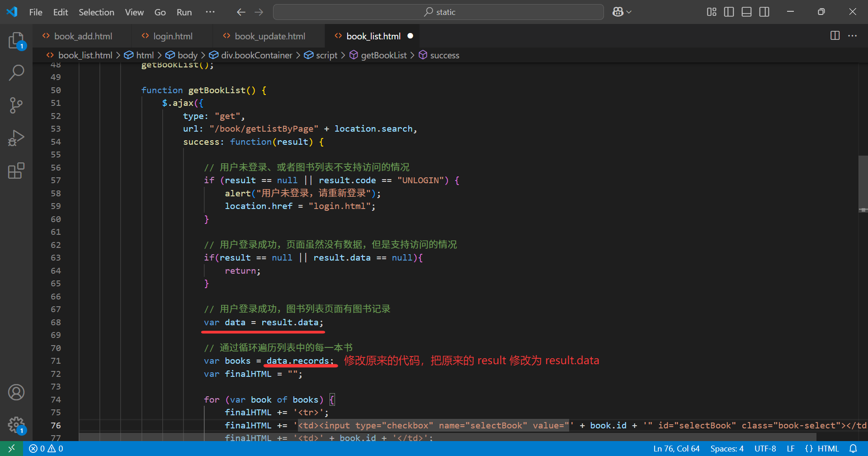868x456 pixels.
Task: Click the horizontal scrollbar at bottom
Action: click(448, 437)
